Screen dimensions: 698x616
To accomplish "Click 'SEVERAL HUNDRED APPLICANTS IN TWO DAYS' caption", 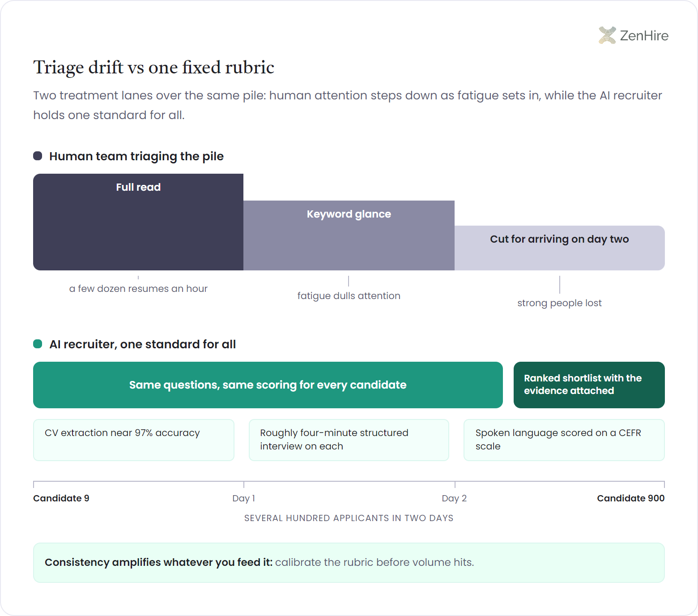I will pos(349,518).
